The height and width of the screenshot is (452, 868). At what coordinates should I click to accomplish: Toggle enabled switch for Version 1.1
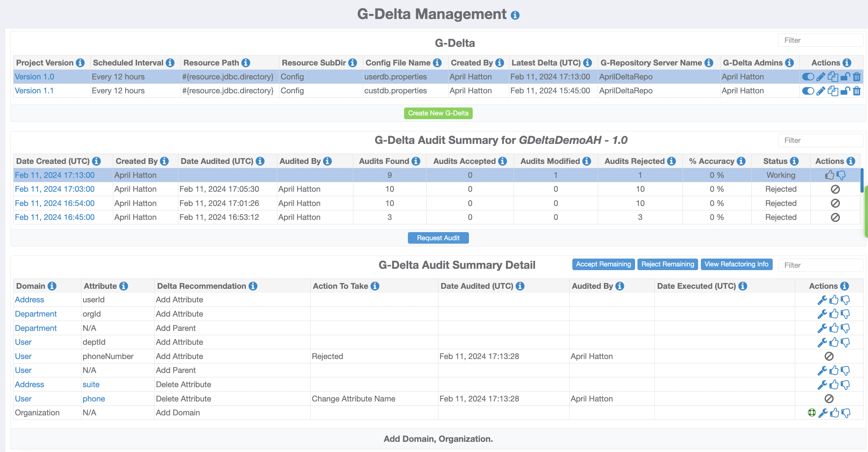(808, 91)
